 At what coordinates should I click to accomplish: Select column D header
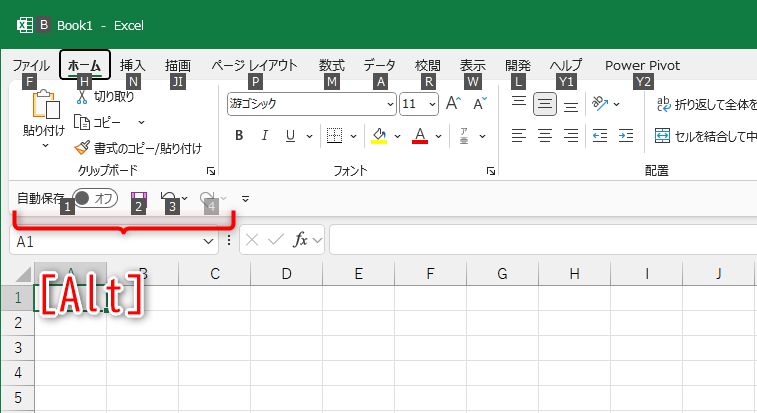[286, 274]
